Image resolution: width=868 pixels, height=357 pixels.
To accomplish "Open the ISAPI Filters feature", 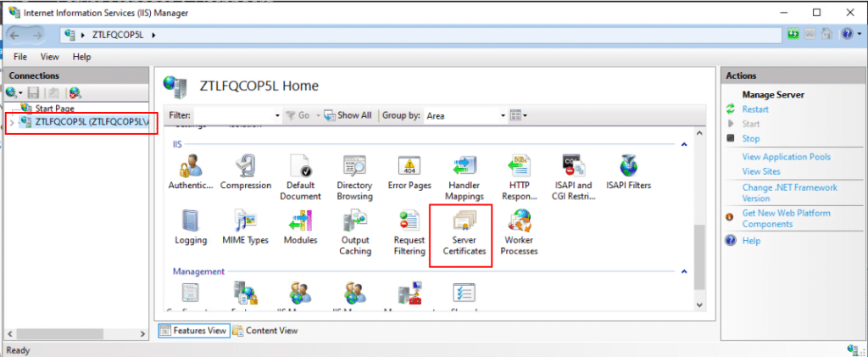I will click(628, 172).
